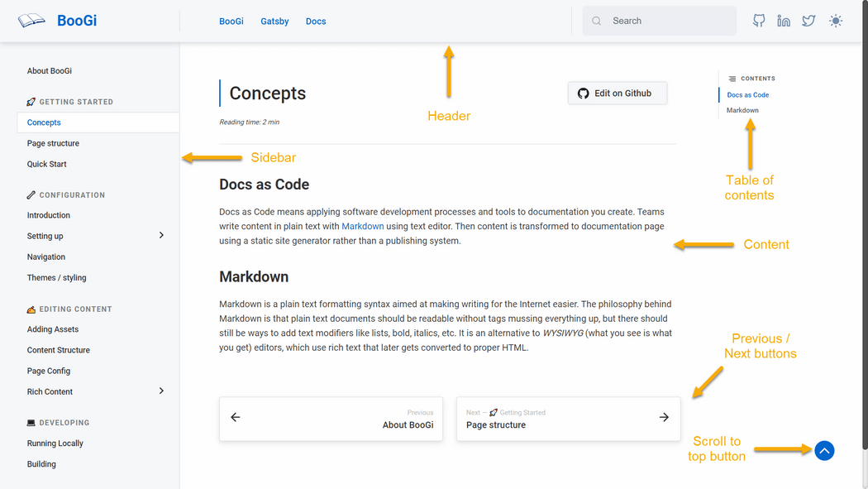Open the Gatsby header menu link
The width and height of the screenshot is (868, 489).
pos(274,21)
